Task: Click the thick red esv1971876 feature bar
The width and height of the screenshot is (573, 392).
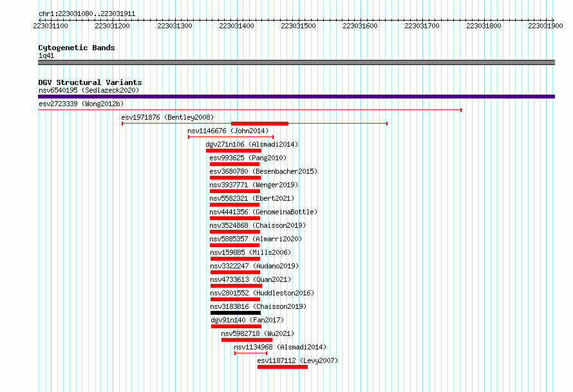Action: click(259, 124)
